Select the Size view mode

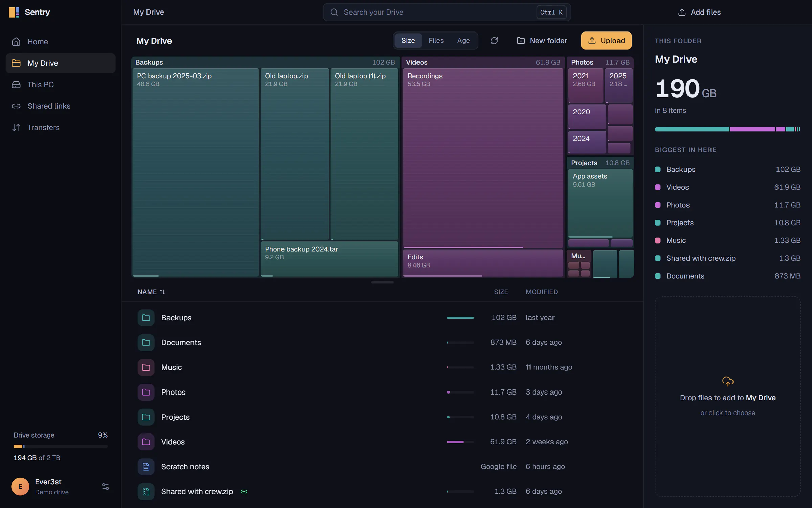408,41
